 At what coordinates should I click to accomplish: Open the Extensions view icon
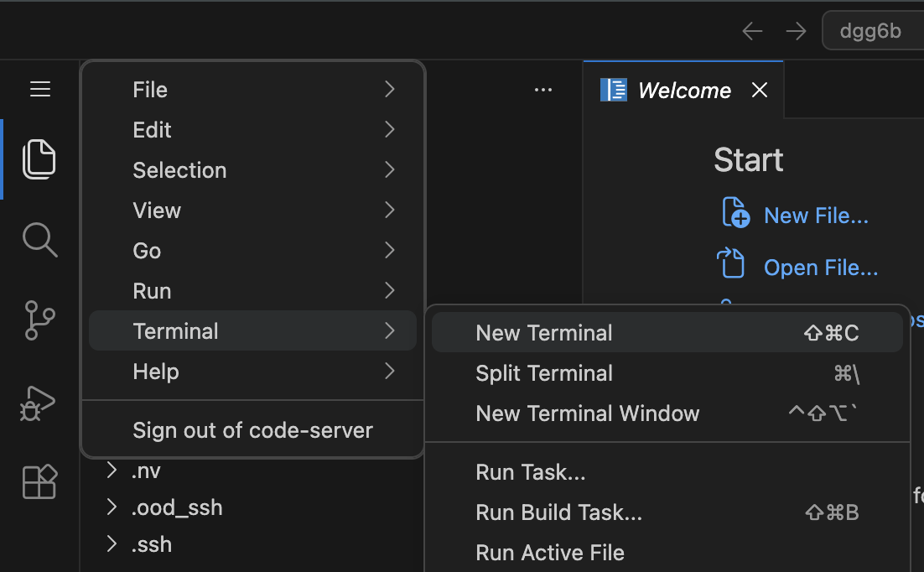point(39,481)
